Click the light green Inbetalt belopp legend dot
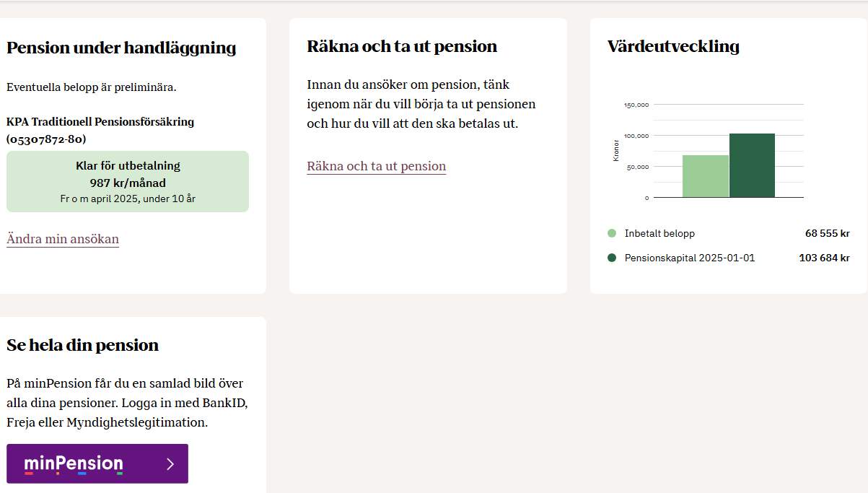The width and height of the screenshot is (868, 493). pos(612,233)
